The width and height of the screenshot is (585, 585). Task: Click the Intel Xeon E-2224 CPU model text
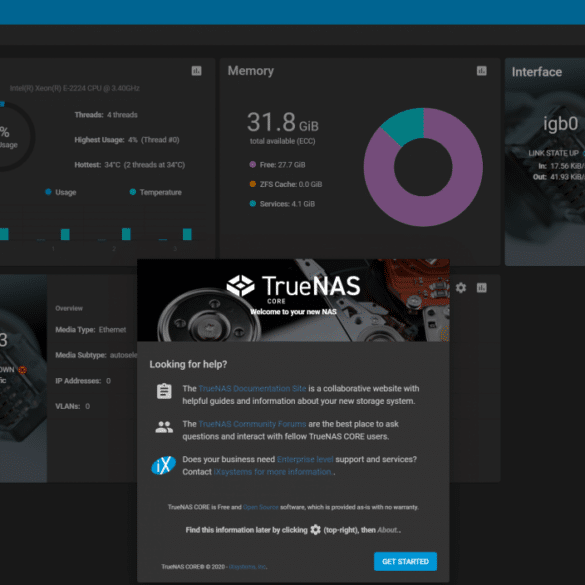tap(75, 88)
